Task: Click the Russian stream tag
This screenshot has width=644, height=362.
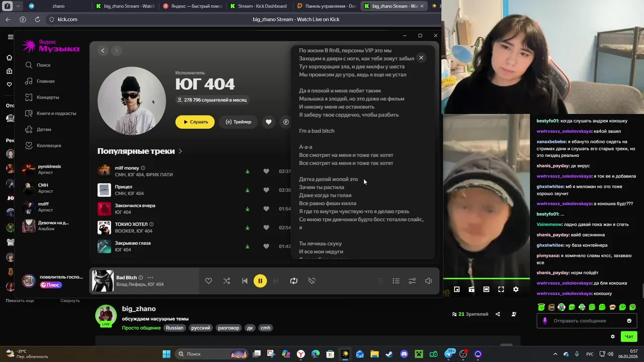Action: click(x=175, y=328)
